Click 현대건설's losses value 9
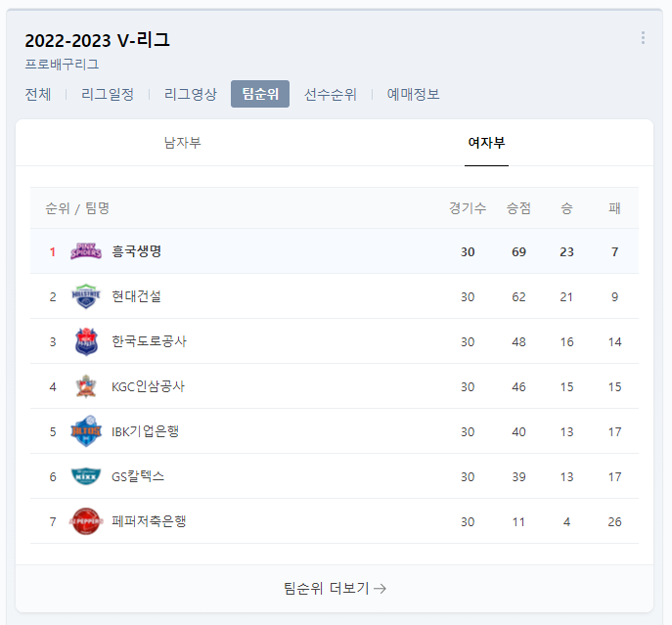This screenshot has height=625, width=672. [614, 296]
